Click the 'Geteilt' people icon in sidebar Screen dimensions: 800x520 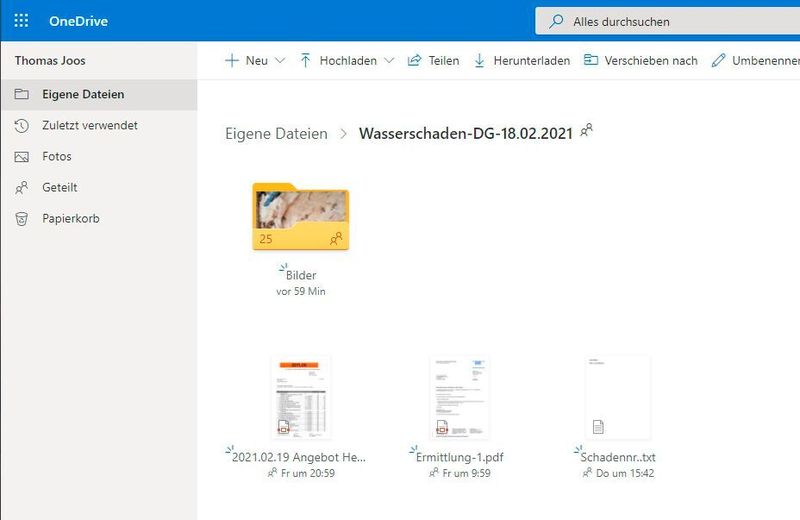(x=21, y=188)
